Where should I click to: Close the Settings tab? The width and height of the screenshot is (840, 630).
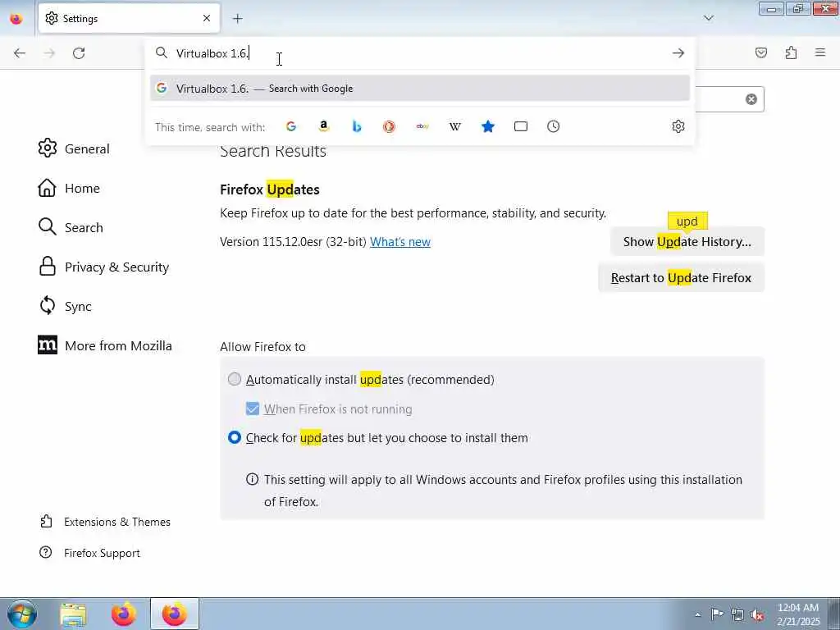pyautogui.click(x=207, y=18)
